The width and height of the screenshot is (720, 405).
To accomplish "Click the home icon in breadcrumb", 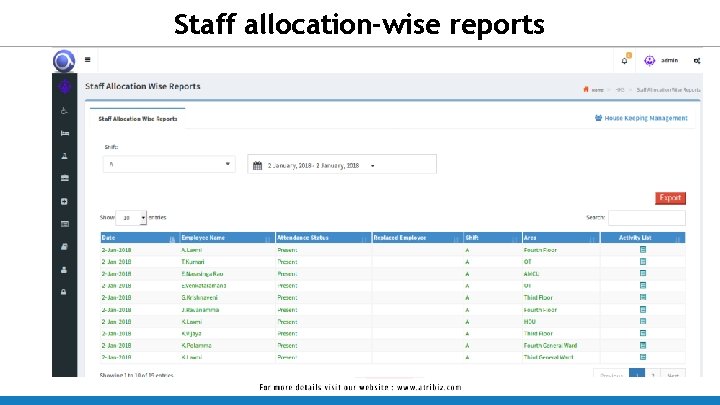I will pos(586,89).
